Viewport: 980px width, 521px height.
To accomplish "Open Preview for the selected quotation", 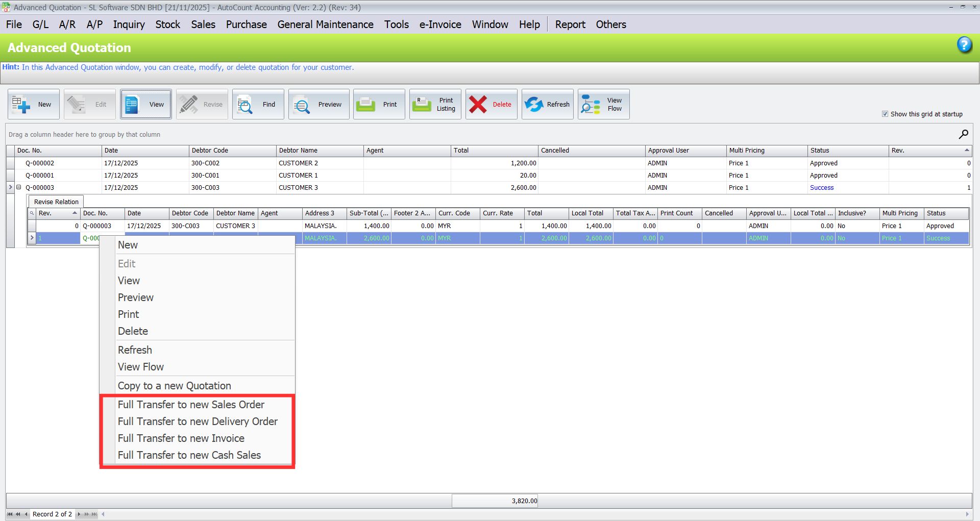I will click(x=318, y=104).
